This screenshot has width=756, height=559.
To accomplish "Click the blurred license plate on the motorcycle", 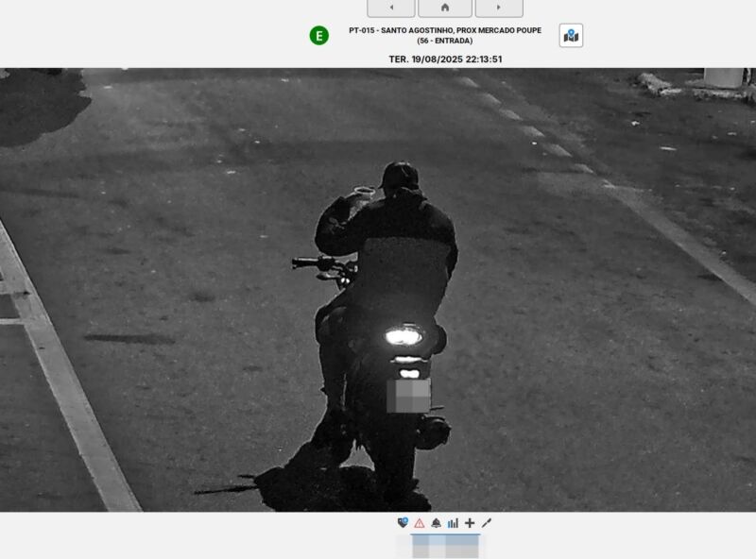I will 408,395.
